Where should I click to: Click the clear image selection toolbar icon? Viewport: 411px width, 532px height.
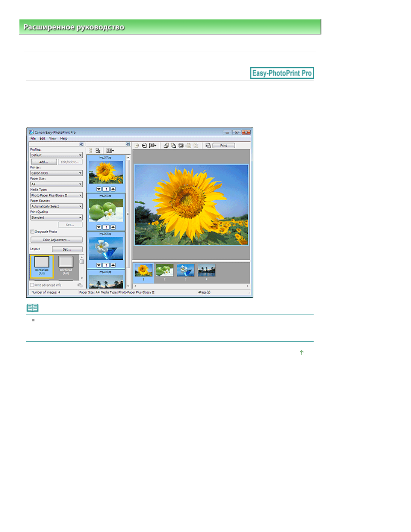pos(98,151)
